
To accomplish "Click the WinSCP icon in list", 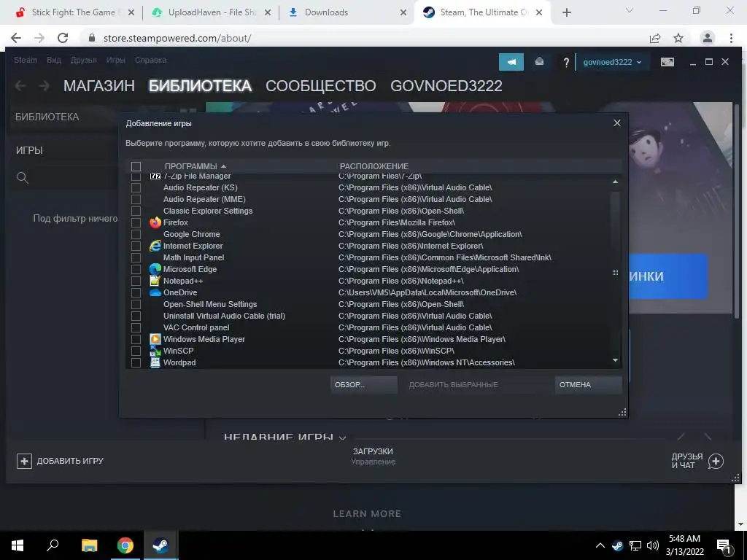I will pos(155,351).
